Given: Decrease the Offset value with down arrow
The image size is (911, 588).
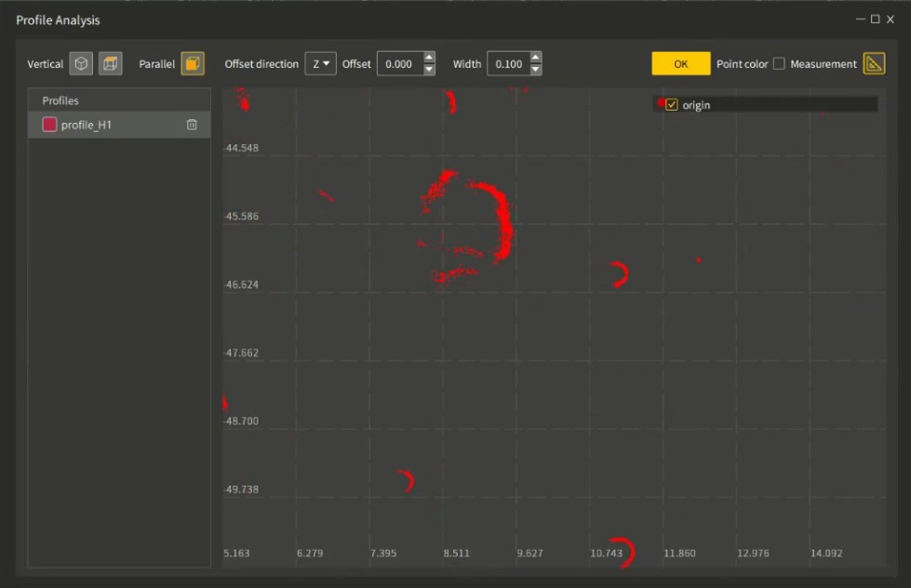Looking at the screenshot, I should coord(429,70).
